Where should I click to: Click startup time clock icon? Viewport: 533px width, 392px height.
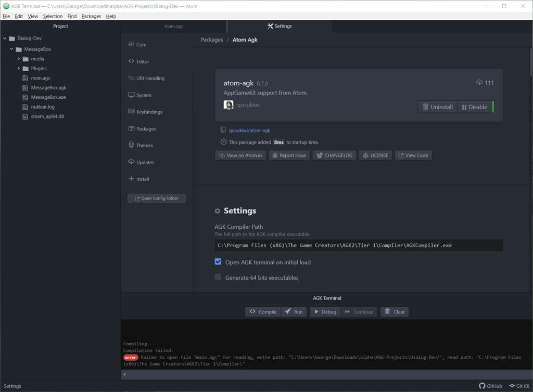coord(223,142)
